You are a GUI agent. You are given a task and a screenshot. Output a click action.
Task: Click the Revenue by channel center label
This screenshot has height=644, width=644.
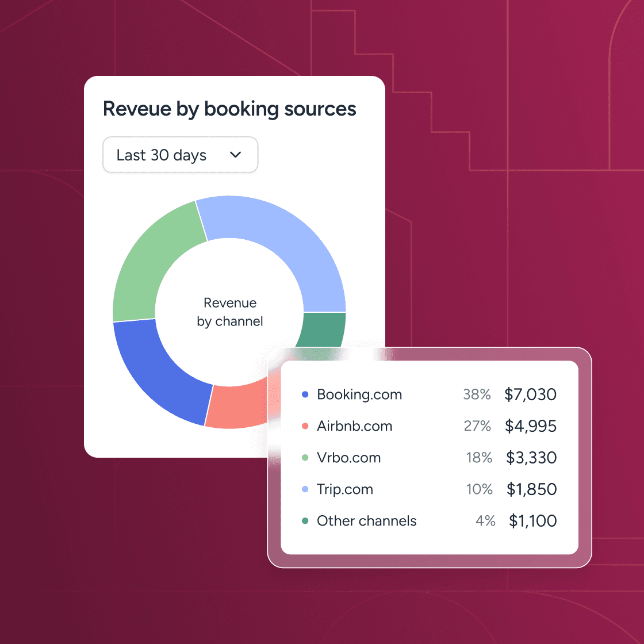[230, 312]
